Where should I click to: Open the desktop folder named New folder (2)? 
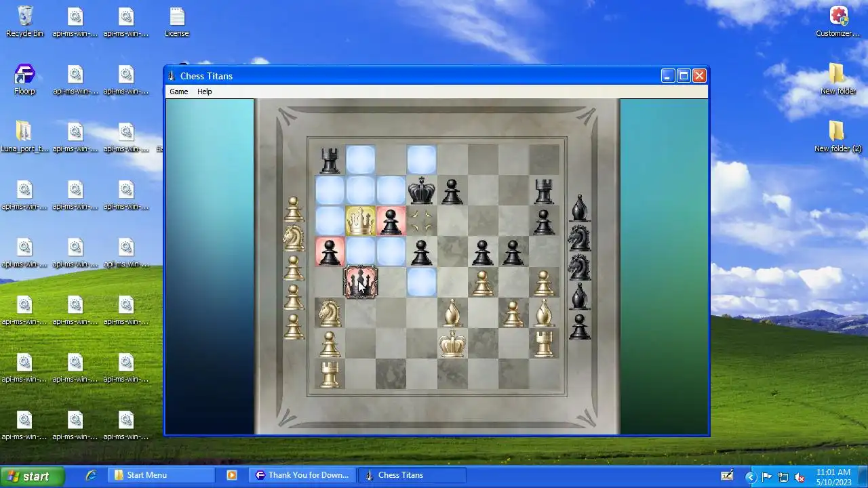coord(838,137)
